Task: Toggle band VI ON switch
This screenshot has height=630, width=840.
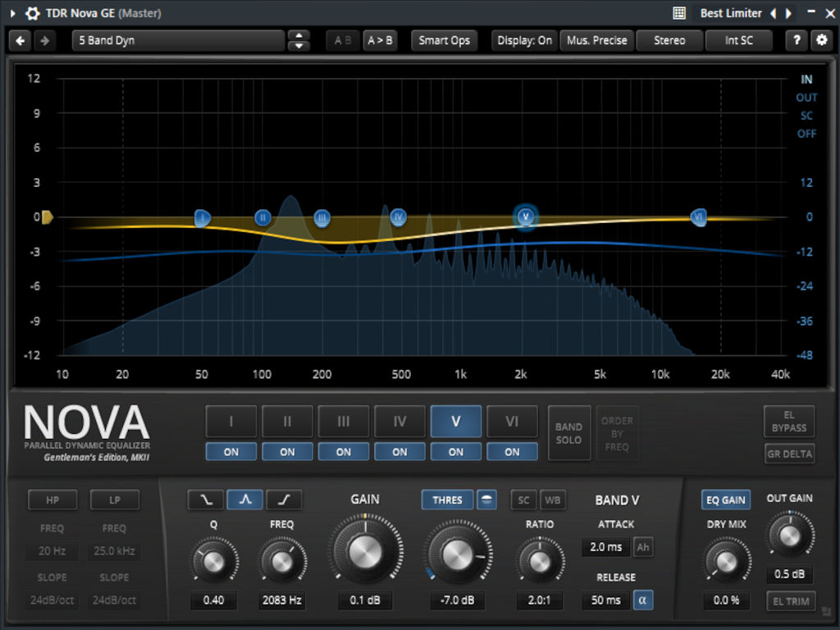Action: [x=512, y=452]
